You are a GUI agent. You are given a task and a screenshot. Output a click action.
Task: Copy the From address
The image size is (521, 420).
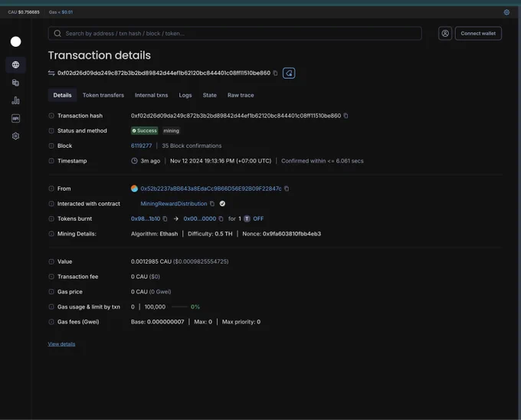(x=287, y=189)
